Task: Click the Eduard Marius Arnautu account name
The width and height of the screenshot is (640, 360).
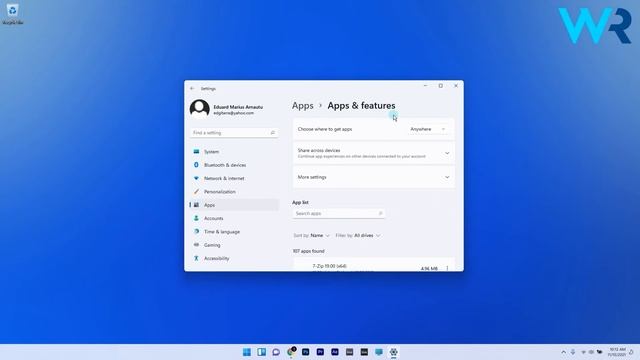Action: click(238, 107)
